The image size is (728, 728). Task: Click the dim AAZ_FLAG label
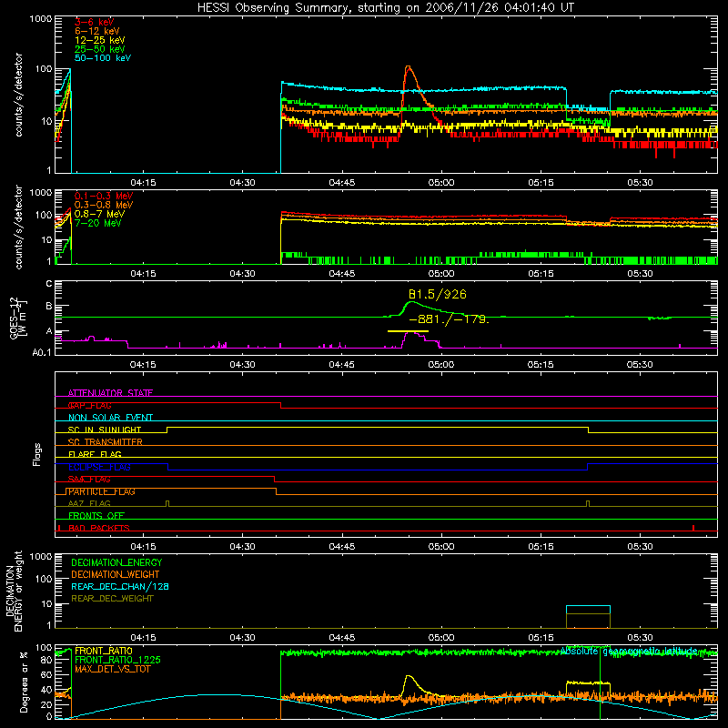coord(89,503)
